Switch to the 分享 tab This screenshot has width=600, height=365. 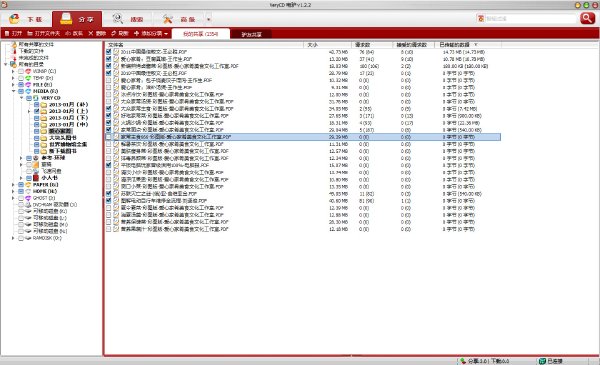point(77,19)
